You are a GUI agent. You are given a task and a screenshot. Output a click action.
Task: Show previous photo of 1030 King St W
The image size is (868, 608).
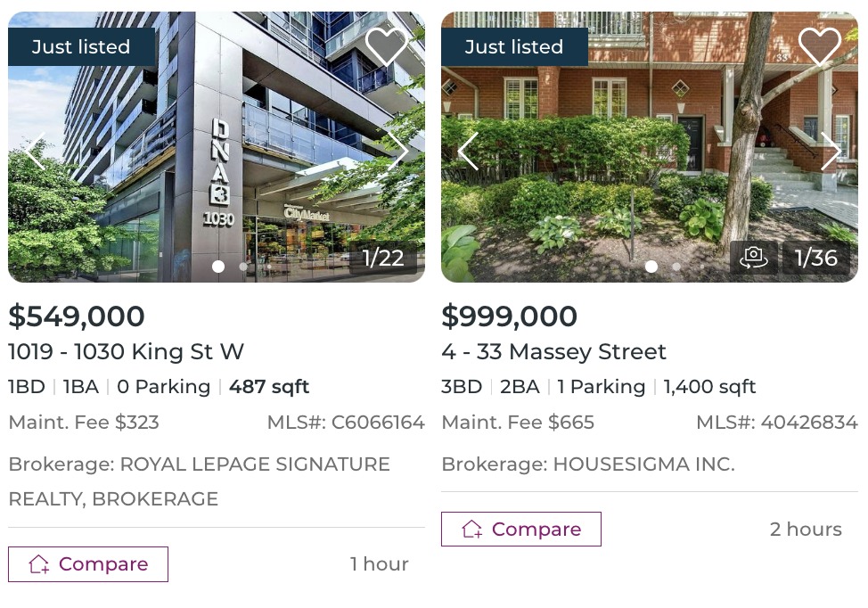[x=36, y=152]
